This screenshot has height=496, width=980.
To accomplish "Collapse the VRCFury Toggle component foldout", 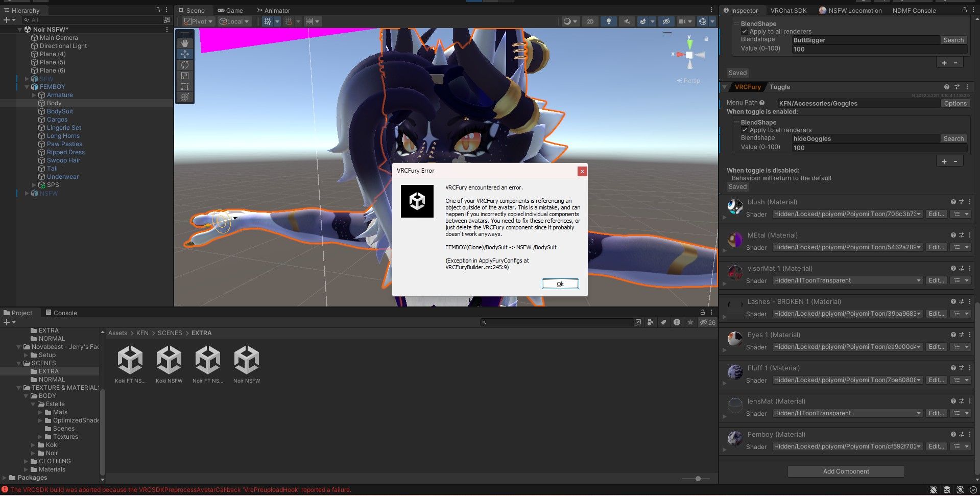I will tap(725, 87).
